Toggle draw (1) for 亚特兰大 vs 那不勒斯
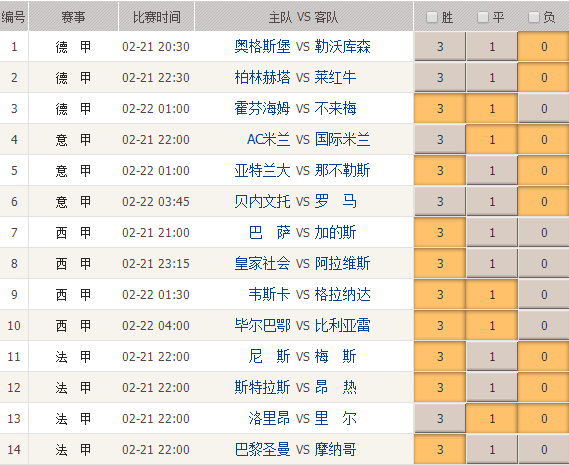 [x=492, y=171]
